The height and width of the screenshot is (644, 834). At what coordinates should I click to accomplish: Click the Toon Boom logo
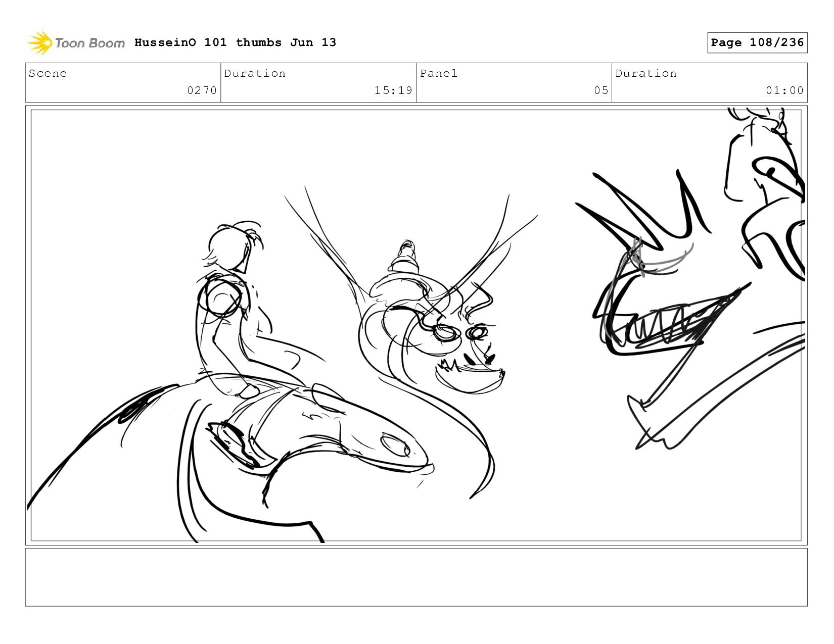tap(76, 42)
